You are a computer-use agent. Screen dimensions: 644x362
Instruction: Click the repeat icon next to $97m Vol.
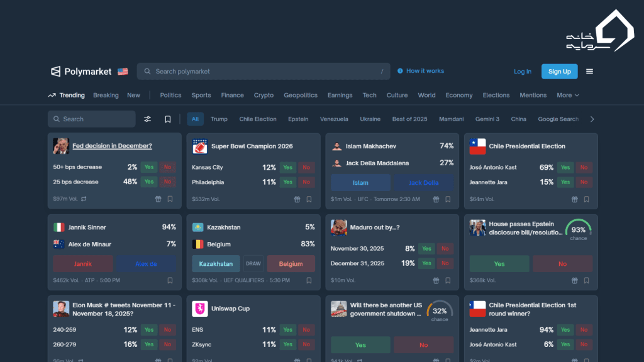coord(84,199)
